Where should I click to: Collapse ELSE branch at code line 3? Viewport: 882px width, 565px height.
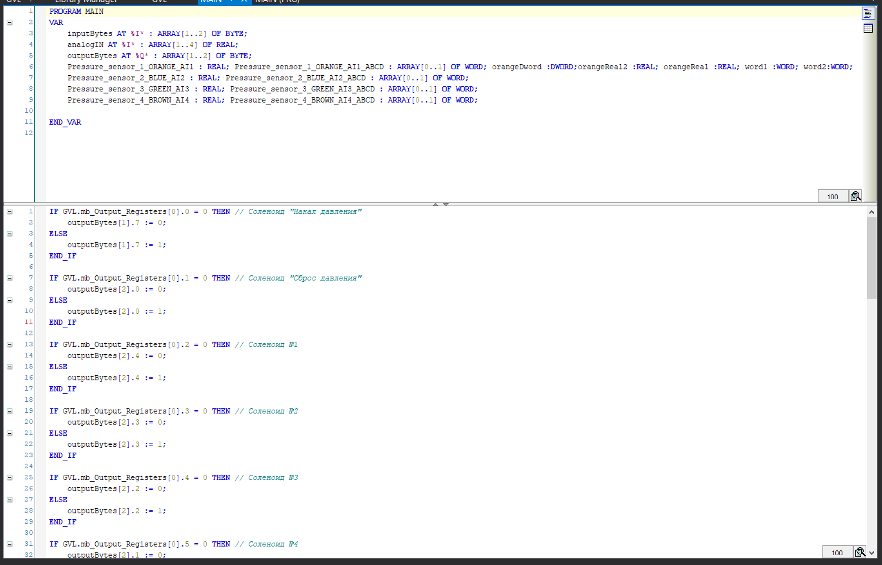(x=10, y=234)
